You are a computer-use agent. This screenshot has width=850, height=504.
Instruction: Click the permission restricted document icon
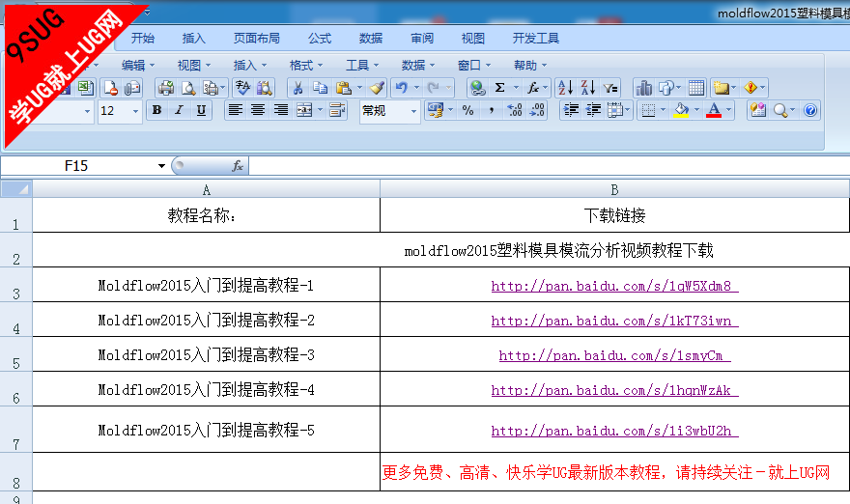click(110, 88)
